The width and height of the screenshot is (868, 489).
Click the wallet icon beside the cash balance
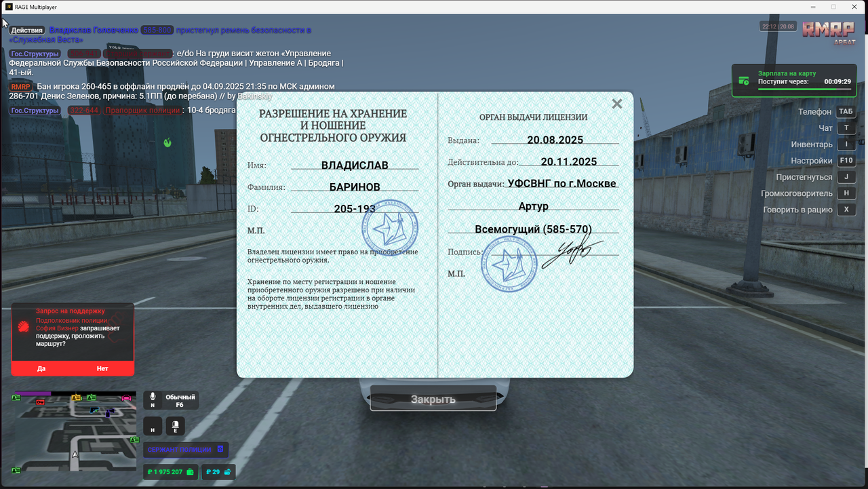coord(191,472)
